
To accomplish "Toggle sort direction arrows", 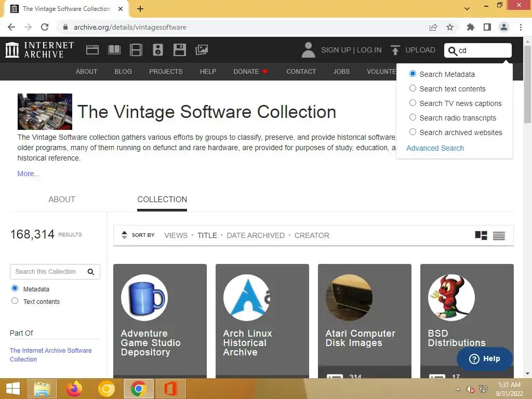I will click(x=124, y=235).
